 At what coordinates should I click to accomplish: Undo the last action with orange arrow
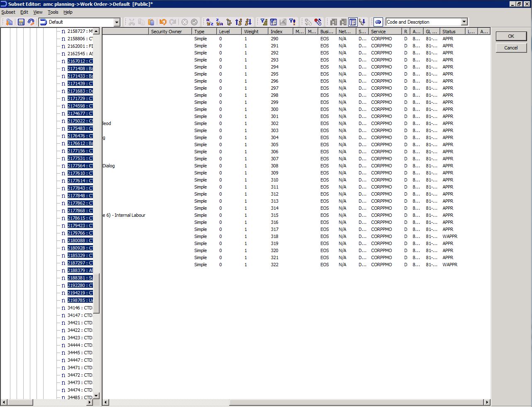pos(163,22)
